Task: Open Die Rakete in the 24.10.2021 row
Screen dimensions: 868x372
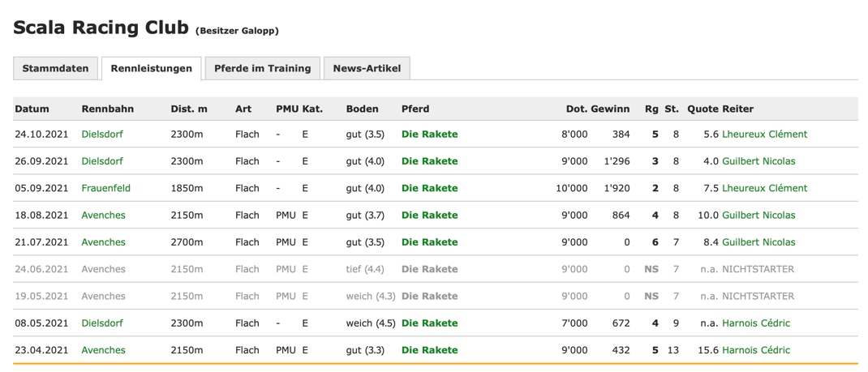Action: [429, 135]
